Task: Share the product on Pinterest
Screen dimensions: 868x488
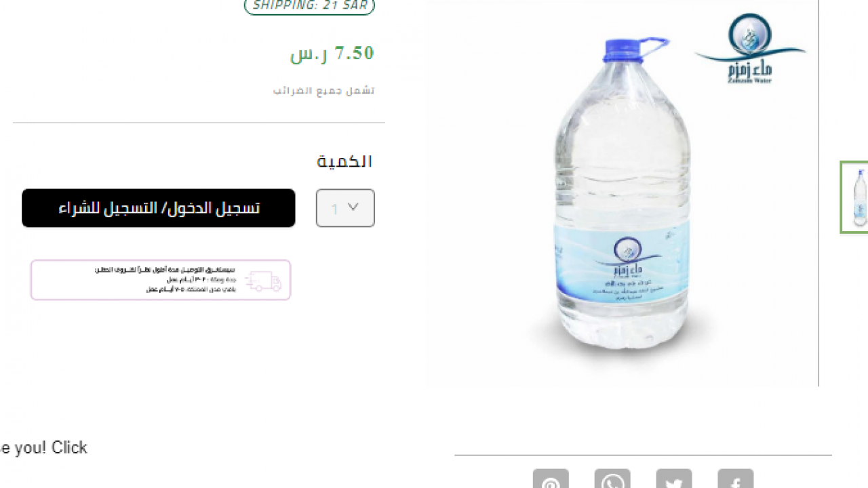Action: click(551, 479)
